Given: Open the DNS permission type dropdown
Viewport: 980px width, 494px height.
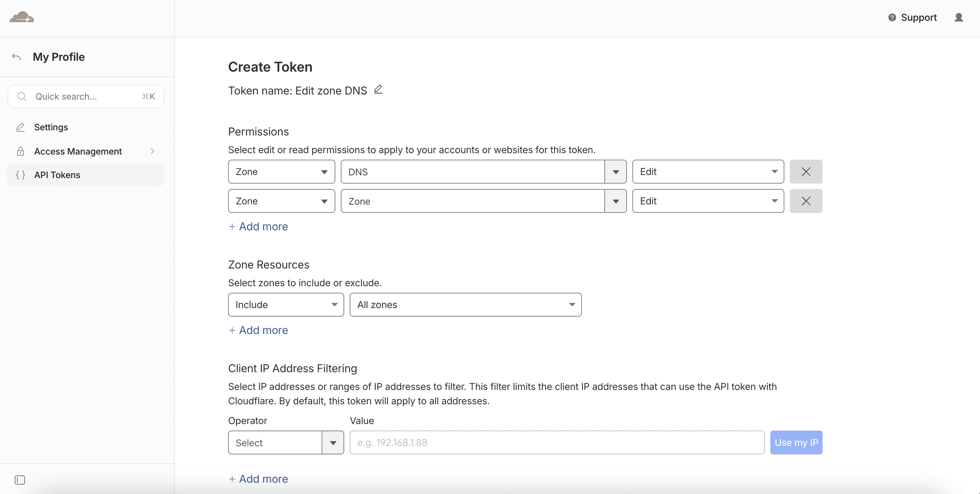Looking at the screenshot, I should (x=484, y=172).
